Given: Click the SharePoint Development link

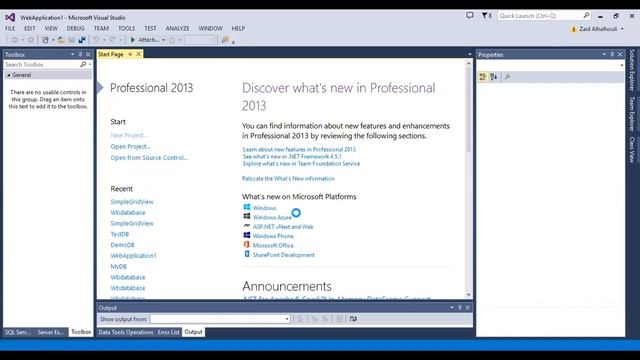Looking at the screenshot, I should [x=284, y=255].
